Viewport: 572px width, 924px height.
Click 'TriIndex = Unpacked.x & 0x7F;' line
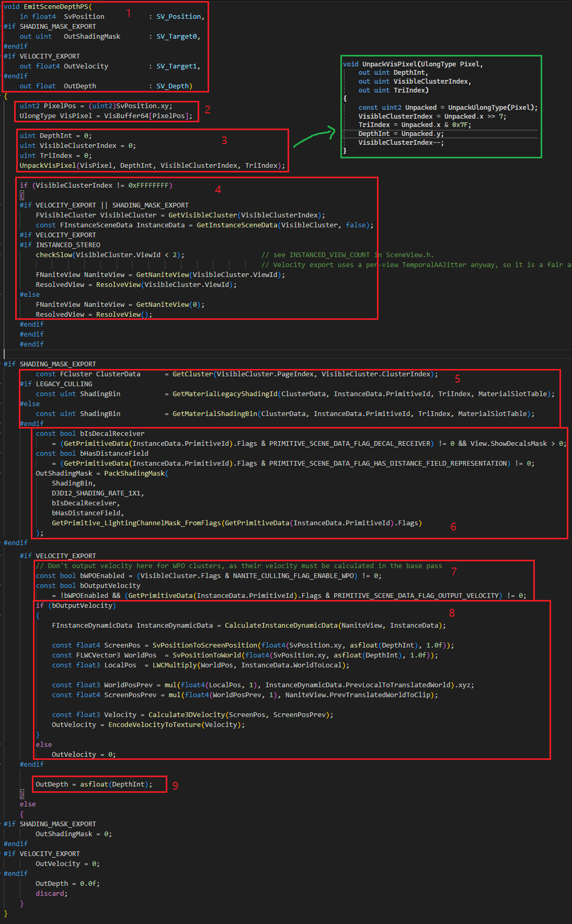coord(415,125)
